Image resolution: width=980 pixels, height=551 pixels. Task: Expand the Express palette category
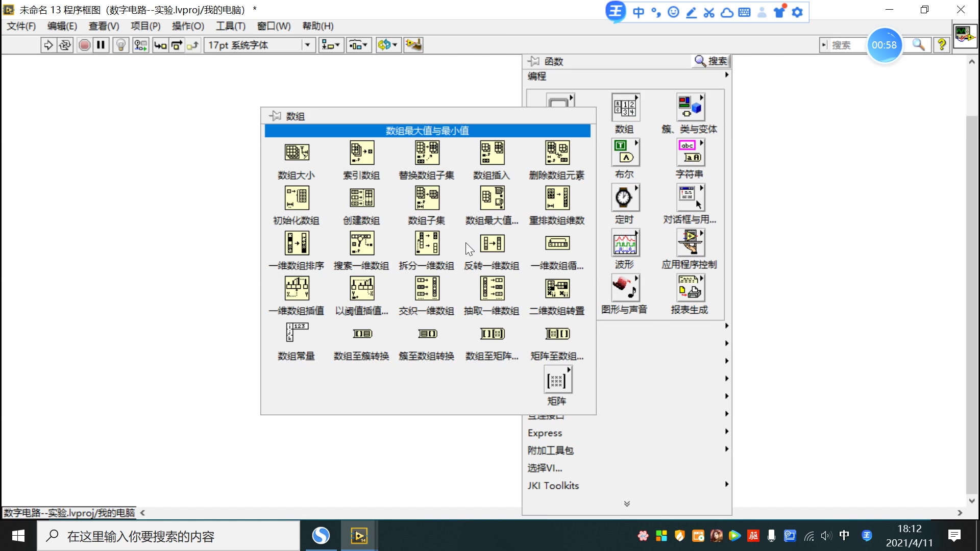(x=545, y=433)
